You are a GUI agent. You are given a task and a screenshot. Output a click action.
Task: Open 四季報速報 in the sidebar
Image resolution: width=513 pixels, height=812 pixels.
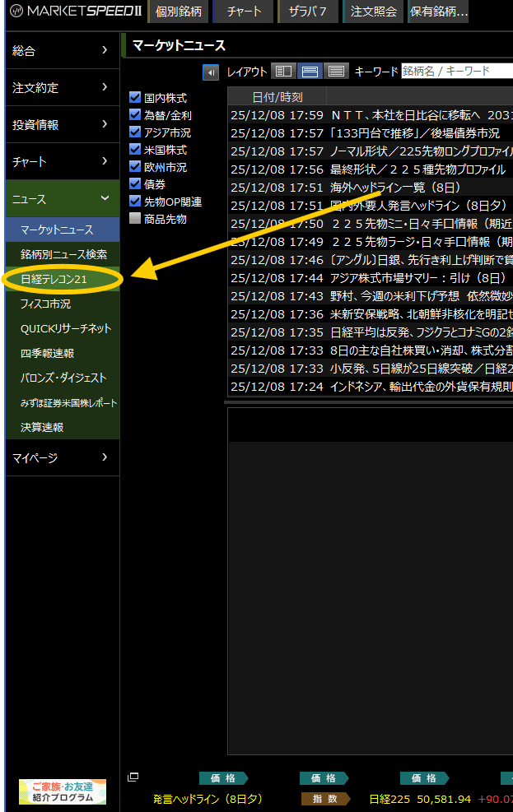tap(63, 353)
